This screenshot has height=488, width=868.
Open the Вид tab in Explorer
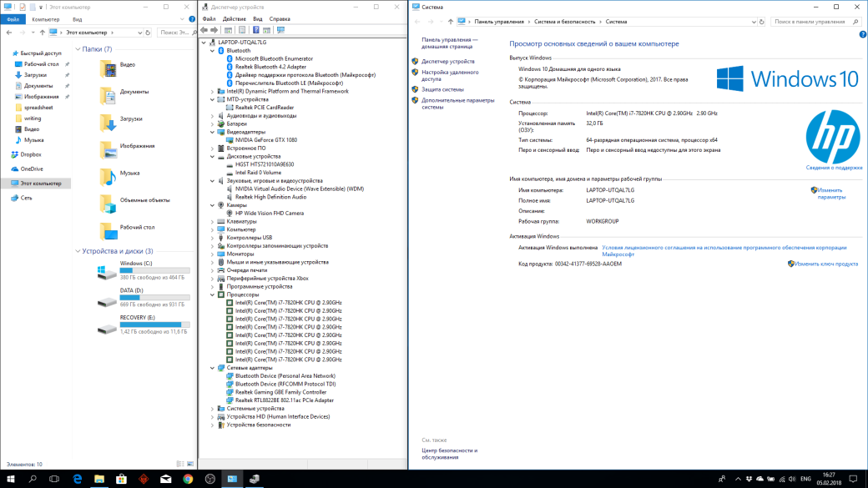(x=78, y=19)
